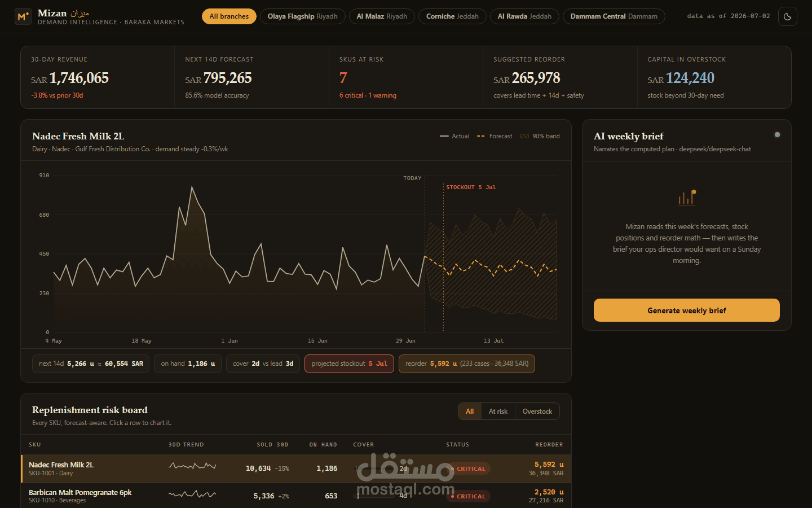Click the data as of 2026-07-02 label
Viewport: 812px width, 508px height.
(728, 16)
